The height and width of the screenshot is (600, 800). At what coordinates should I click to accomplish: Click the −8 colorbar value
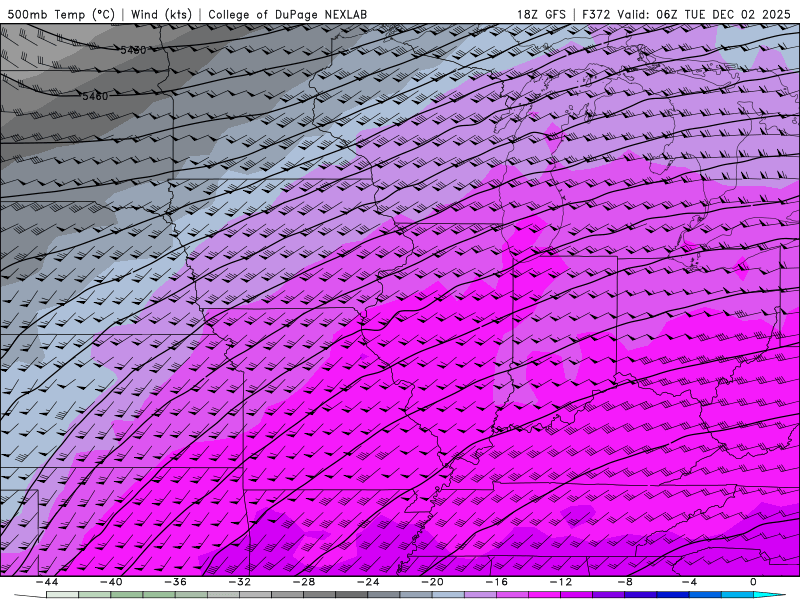[x=626, y=582]
